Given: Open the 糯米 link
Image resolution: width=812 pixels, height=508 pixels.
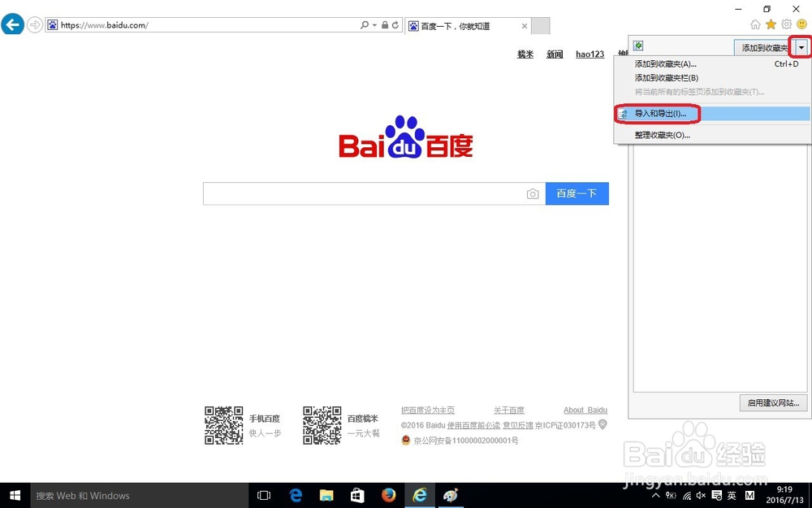Looking at the screenshot, I should (525, 54).
